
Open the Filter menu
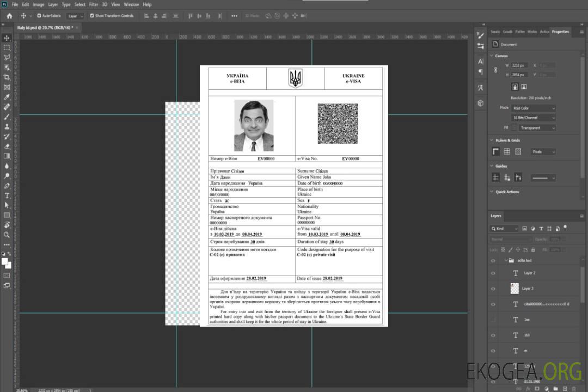point(94,4)
